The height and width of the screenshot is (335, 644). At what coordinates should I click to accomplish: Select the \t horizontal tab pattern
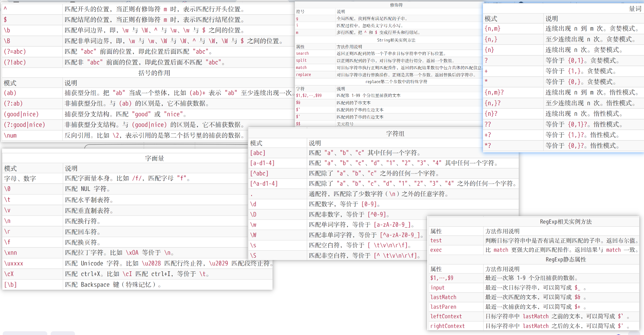7,200
